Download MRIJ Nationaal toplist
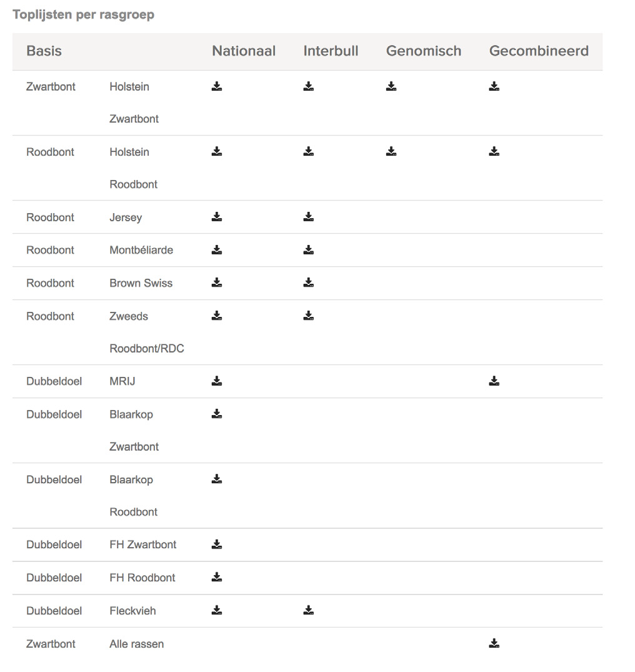This screenshot has height=672, width=635. point(217,381)
